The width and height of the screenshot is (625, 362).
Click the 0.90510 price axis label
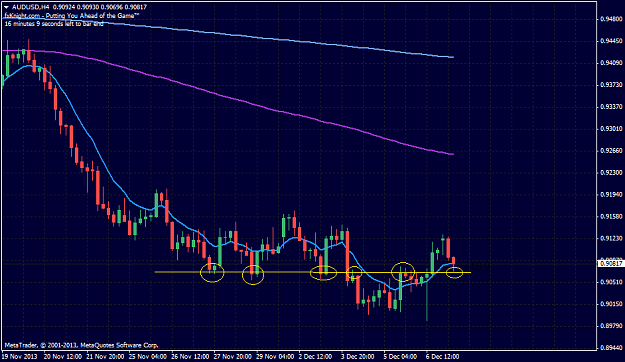coord(612,282)
